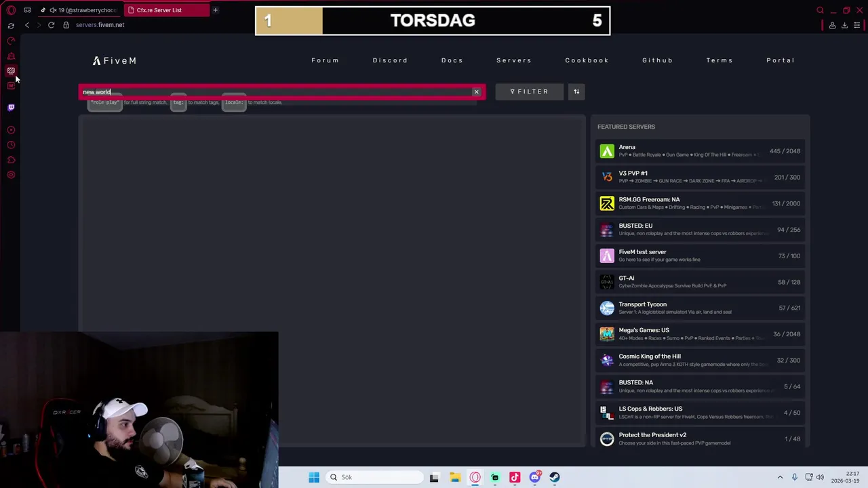Screen dimensions: 868x488
Task: Open TikTok app from the taskbar
Action: click(x=515, y=477)
